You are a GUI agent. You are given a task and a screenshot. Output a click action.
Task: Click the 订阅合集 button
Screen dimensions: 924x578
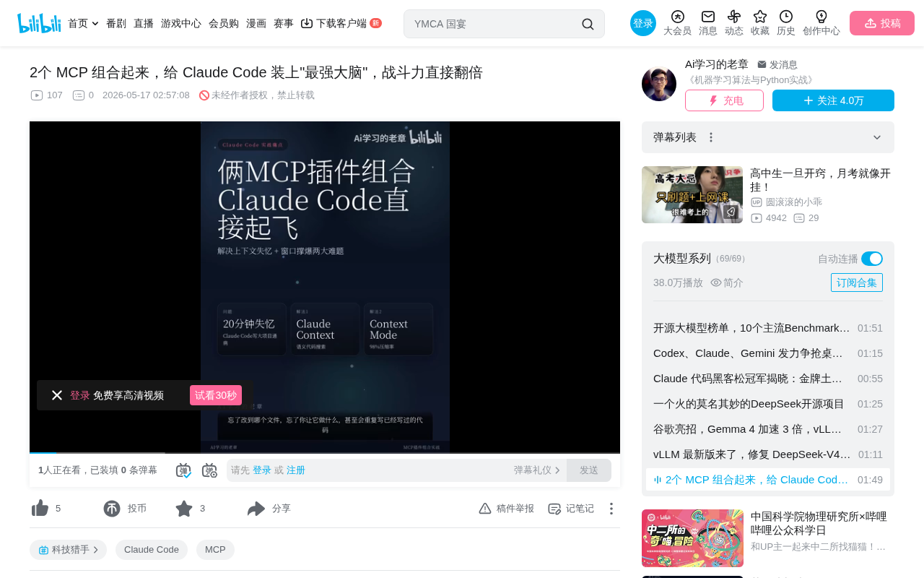pyautogui.click(x=857, y=282)
